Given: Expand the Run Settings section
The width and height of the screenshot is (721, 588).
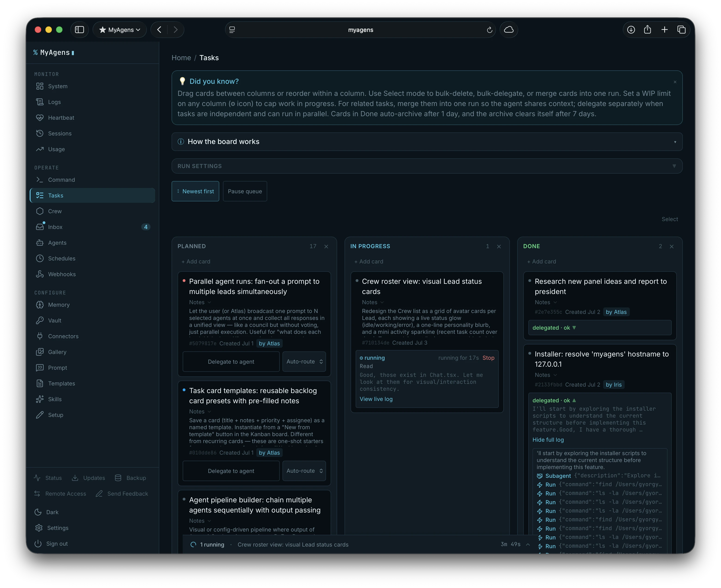Looking at the screenshot, I should [427, 166].
